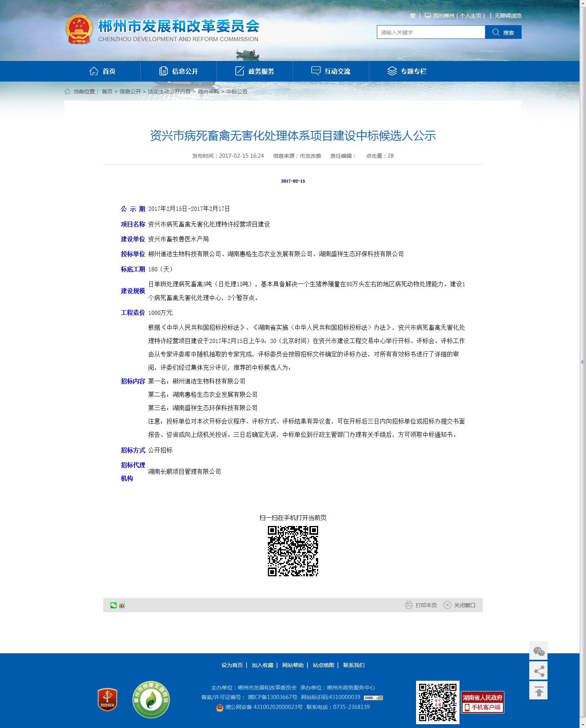The width and height of the screenshot is (586, 728).
Task: Click the 建设单位 value 资兴市畜牧兽医水产局
Action: pyautogui.click(x=178, y=239)
